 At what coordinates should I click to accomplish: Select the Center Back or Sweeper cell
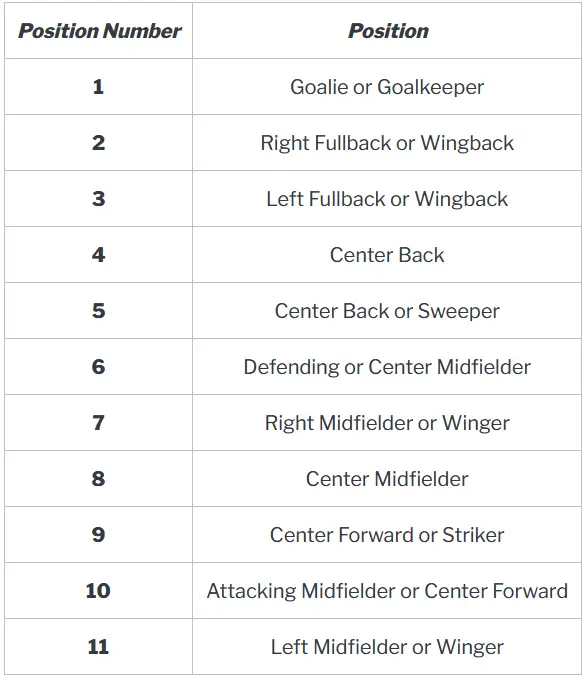387,310
